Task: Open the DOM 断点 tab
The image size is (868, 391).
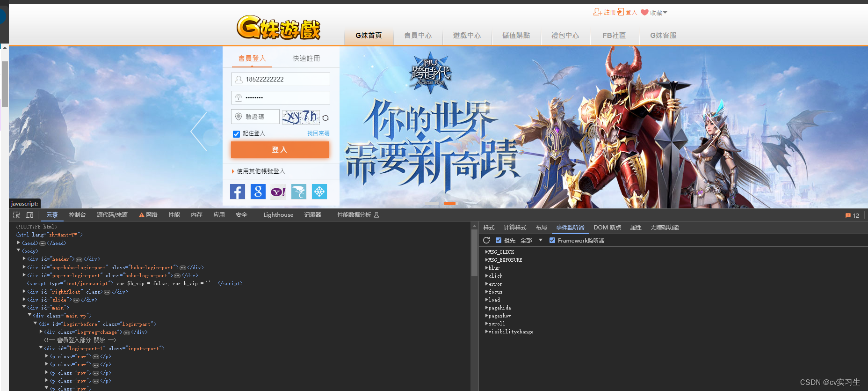Action: [x=607, y=228]
